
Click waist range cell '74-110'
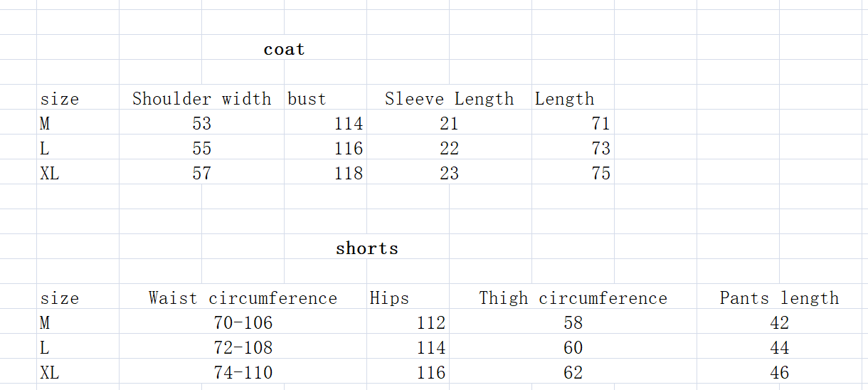pyautogui.click(x=243, y=373)
